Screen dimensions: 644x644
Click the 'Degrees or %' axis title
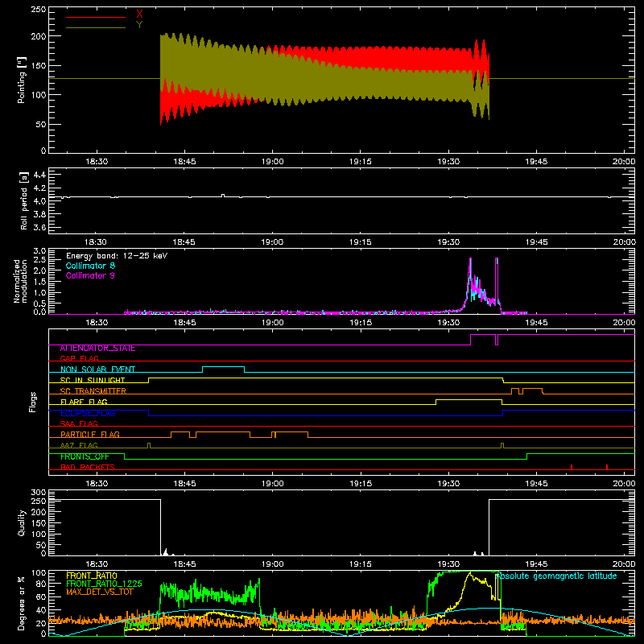click(22, 604)
